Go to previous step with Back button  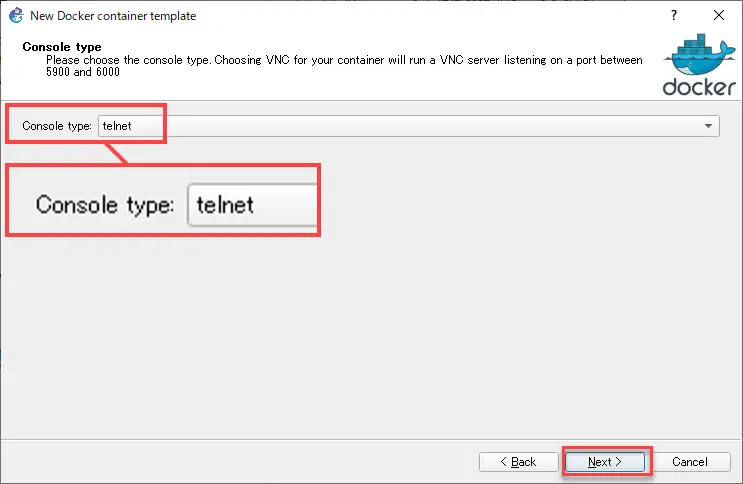point(519,462)
